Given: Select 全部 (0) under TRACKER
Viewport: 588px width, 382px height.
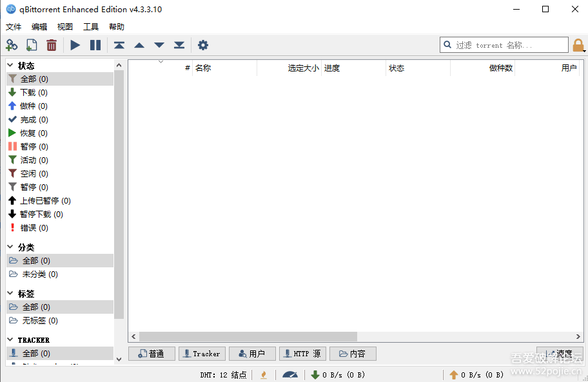Looking at the screenshot, I should [x=60, y=354].
